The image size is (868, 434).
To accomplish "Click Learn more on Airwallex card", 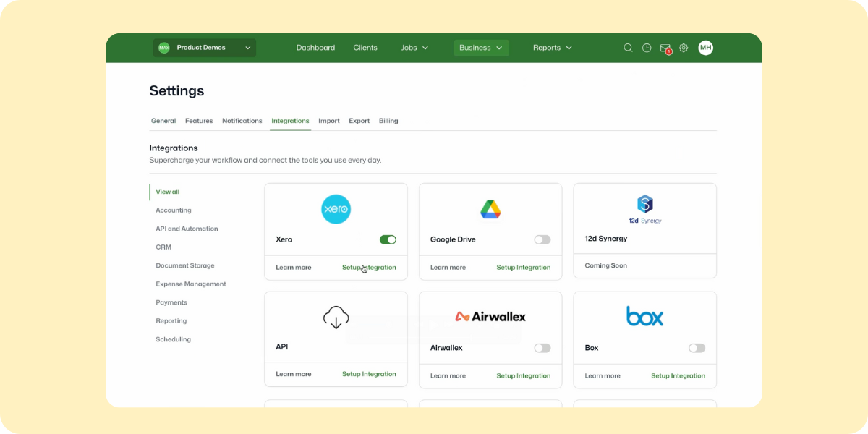I will [448, 376].
